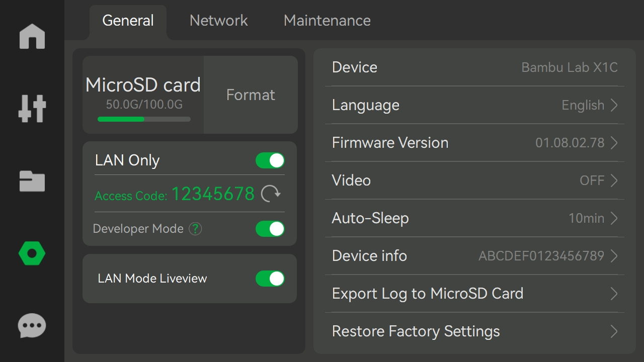This screenshot has height=362, width=644.
Task: Click the MicroSD card heading
Action: pyautogui.click(x=143, y=85)
